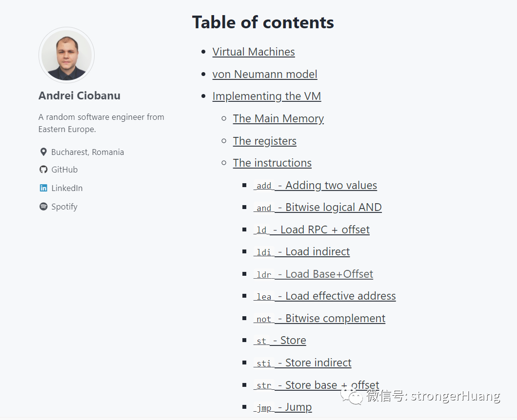Open The instructions subsection link

point(272,163)
